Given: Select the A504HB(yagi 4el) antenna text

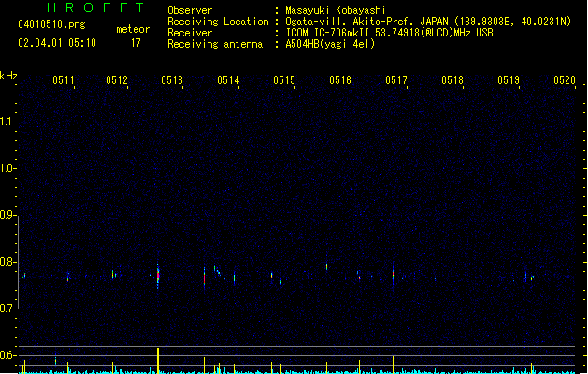Looking at the screenshot, I should click(x=330, y=44).
